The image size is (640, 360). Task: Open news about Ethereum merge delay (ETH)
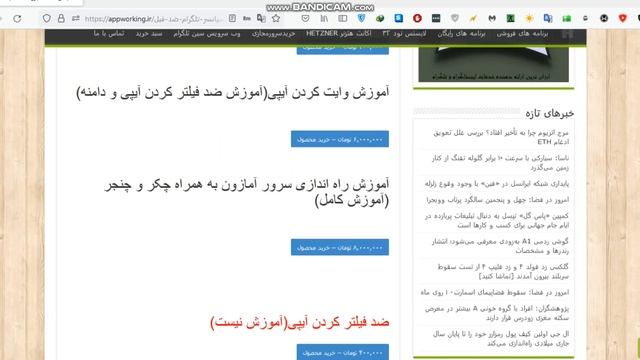point(501,137)
